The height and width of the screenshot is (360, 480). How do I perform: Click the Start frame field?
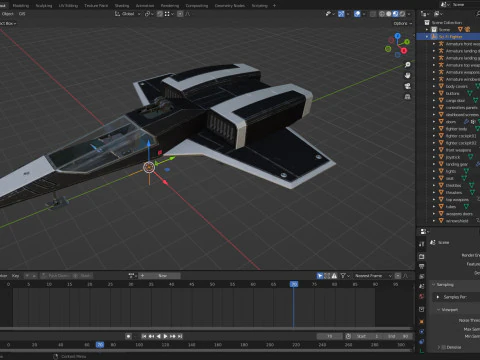point(368,336)
